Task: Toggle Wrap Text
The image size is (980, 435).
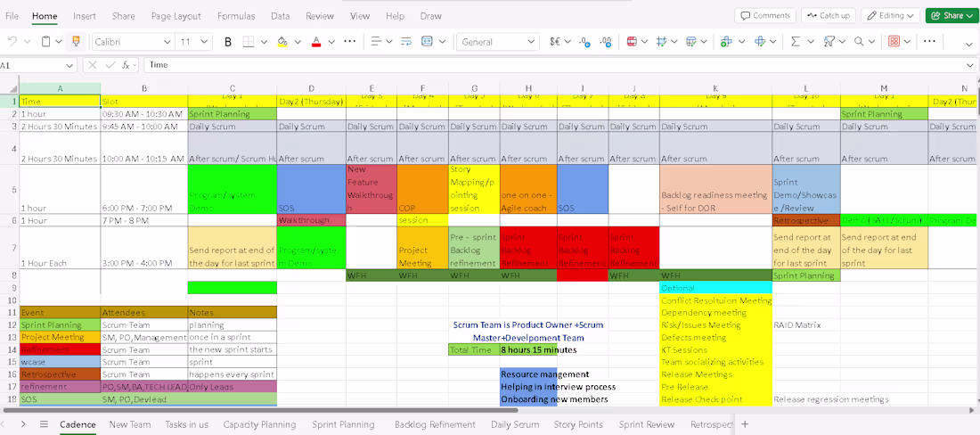Action: point(406,42)
